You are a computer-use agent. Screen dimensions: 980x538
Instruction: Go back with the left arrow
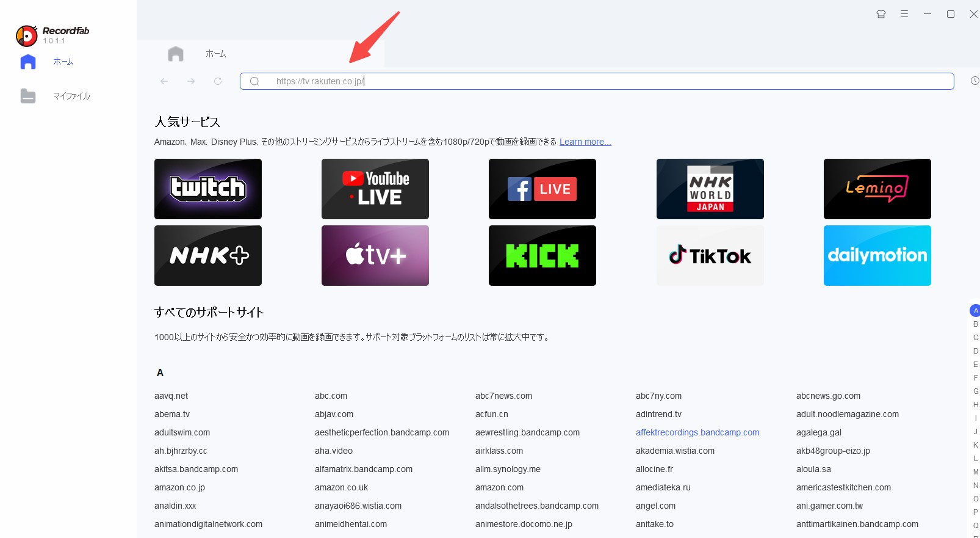click(x=164, y=81)
